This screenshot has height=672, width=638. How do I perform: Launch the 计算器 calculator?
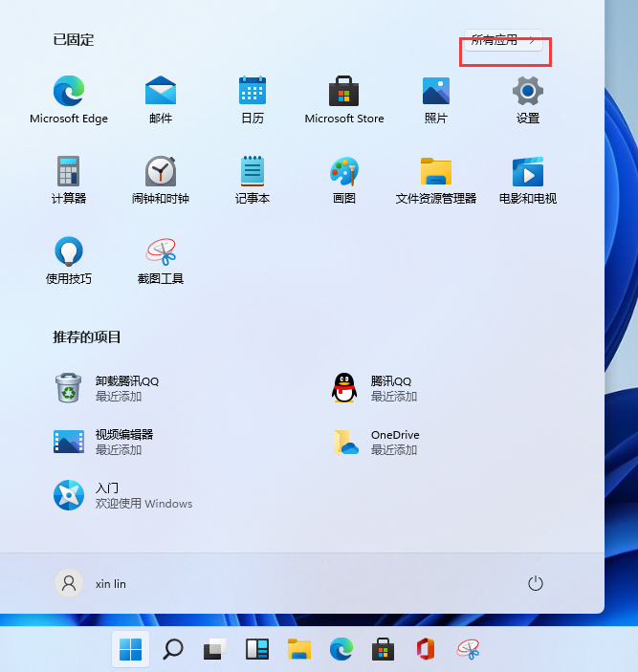coord(69,180)
